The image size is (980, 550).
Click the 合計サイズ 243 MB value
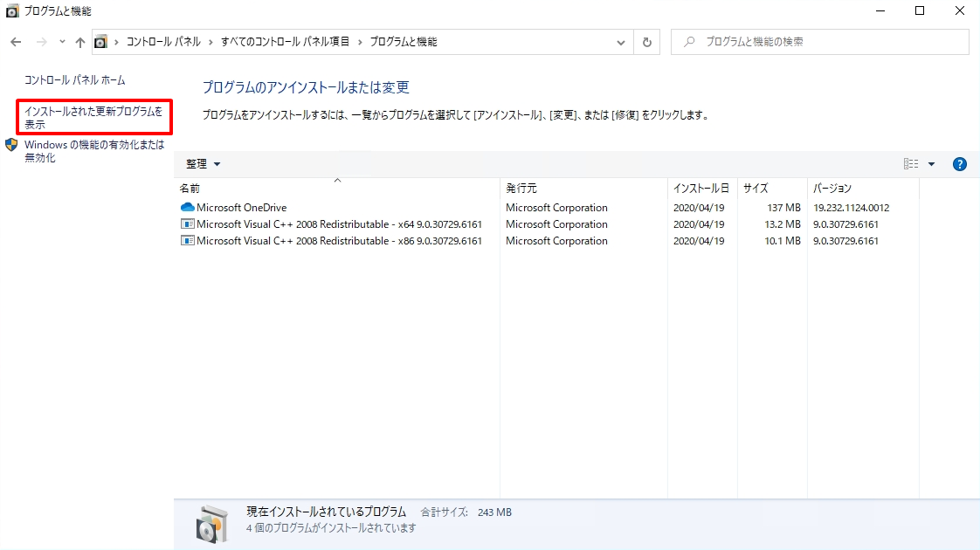coord(494,512)
